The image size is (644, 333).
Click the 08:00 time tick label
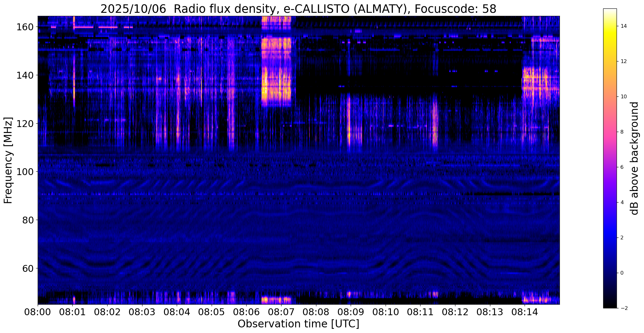click(38, 312)
